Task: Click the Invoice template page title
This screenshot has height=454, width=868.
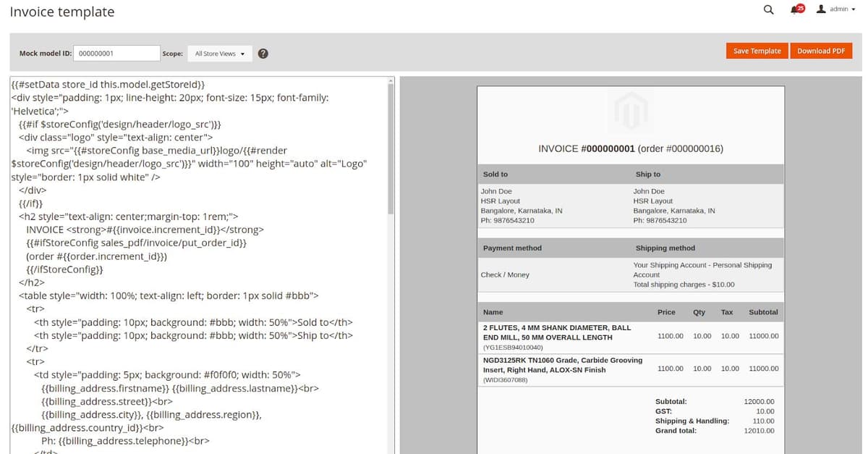Action: 62,12
